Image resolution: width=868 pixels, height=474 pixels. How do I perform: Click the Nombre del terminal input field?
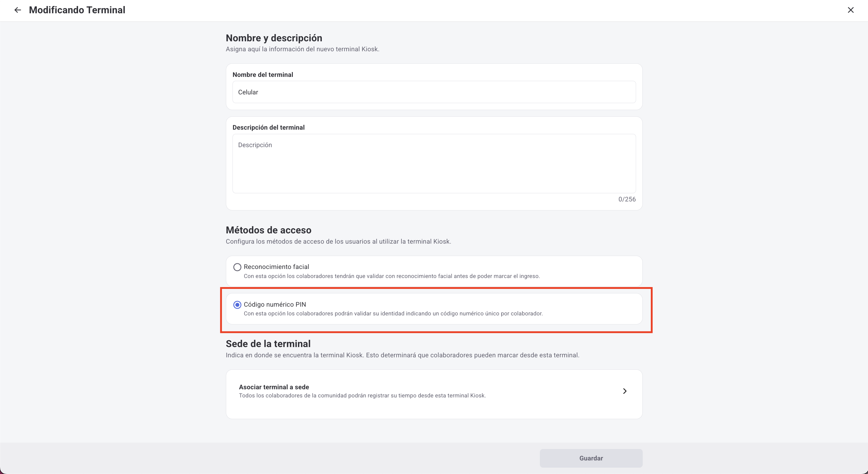(x=434, y=92)
